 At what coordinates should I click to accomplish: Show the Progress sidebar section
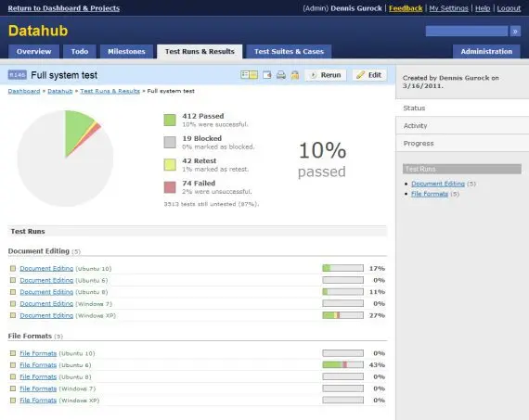[462, 144]
